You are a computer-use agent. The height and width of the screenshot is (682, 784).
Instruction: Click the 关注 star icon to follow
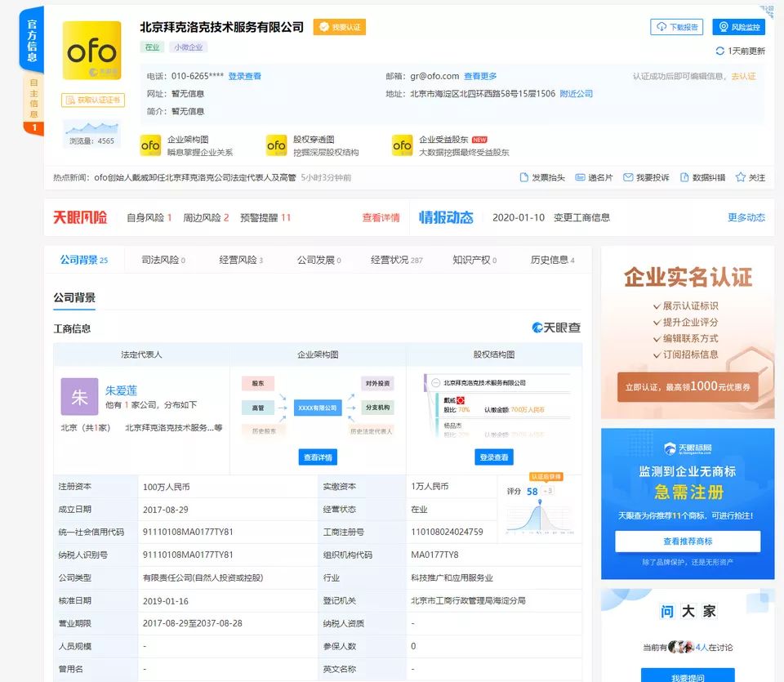[x=741, y=177]
